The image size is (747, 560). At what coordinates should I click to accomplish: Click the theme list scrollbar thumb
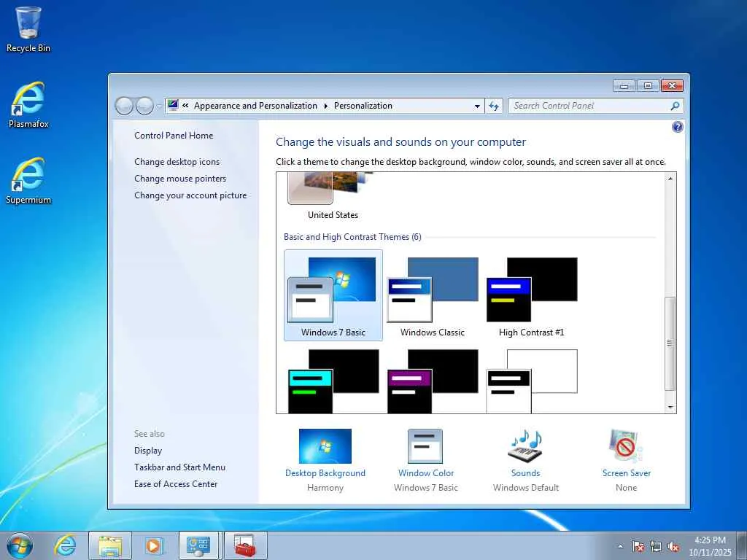(670, 343)
